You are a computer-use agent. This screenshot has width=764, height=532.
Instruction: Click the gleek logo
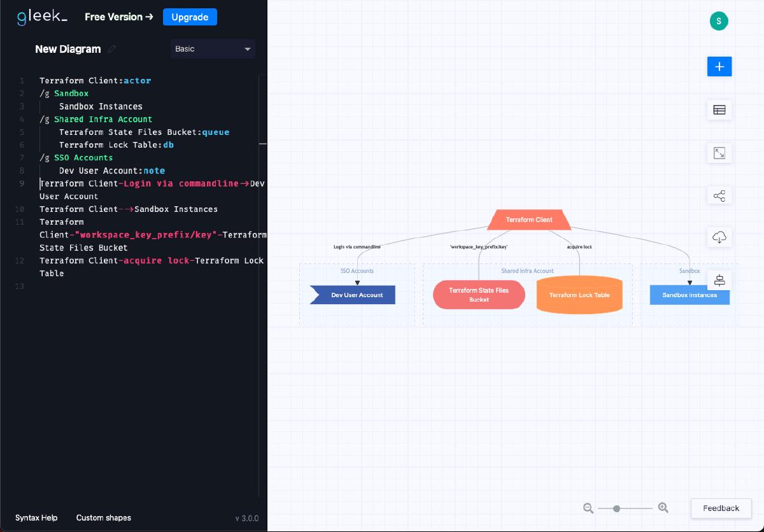coord(42,17)
